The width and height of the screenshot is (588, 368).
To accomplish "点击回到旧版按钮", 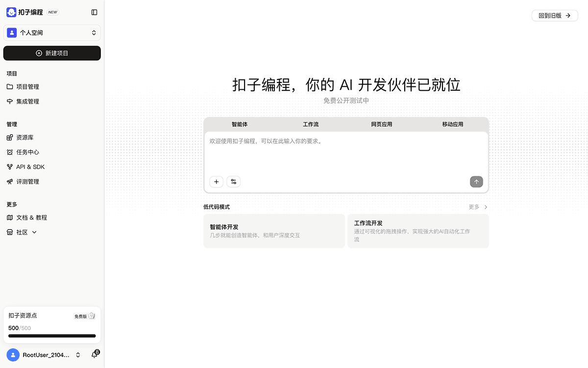I will [x=554, y=15].
